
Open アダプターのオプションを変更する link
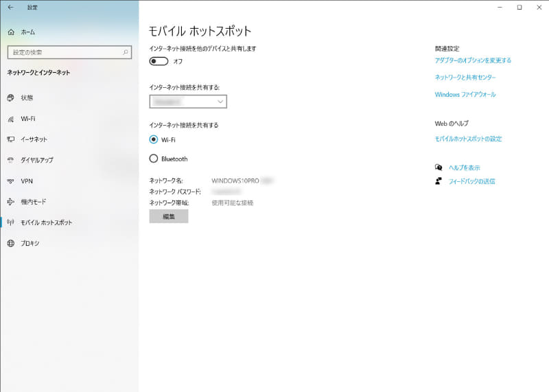[x=473, y=60]
